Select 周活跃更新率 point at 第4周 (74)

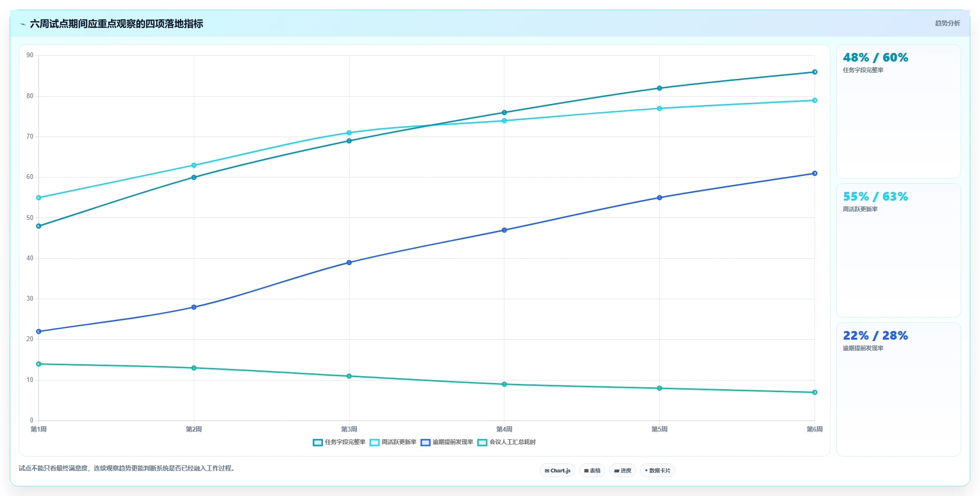point(504,121)
